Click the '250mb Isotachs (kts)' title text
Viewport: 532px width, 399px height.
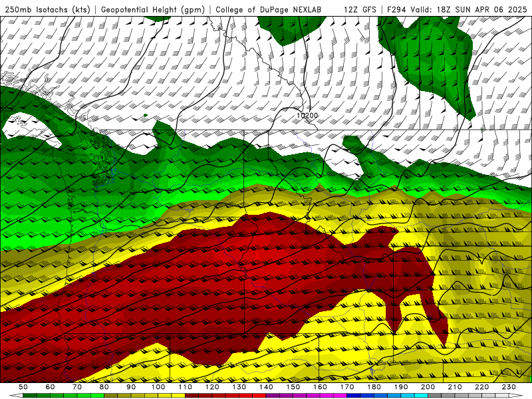click(x=47, y=10)
